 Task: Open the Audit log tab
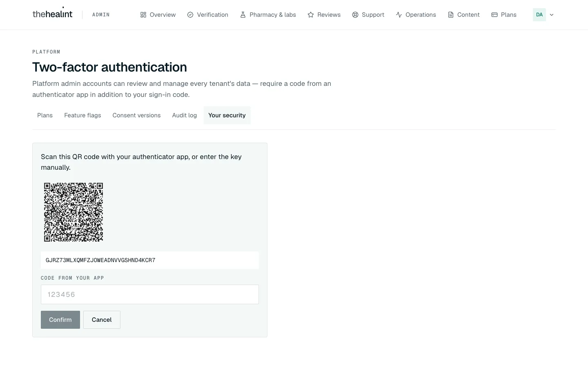tap(185, 115)
